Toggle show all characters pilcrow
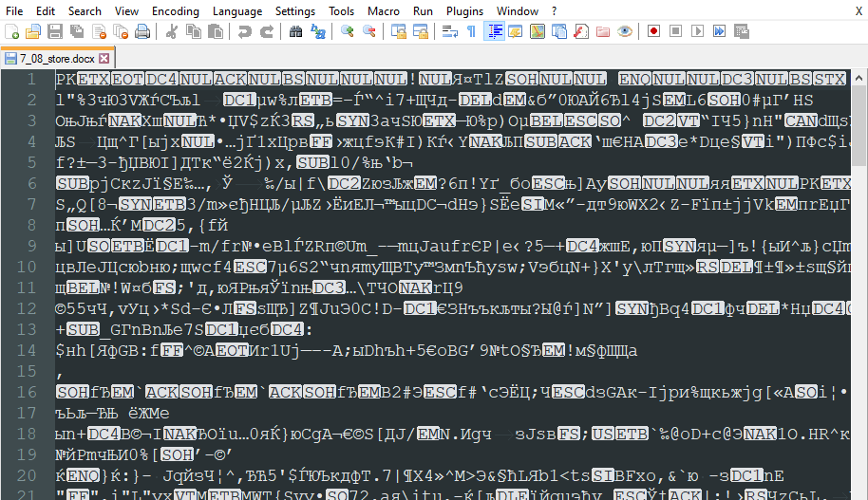 [x=471, y=31]
